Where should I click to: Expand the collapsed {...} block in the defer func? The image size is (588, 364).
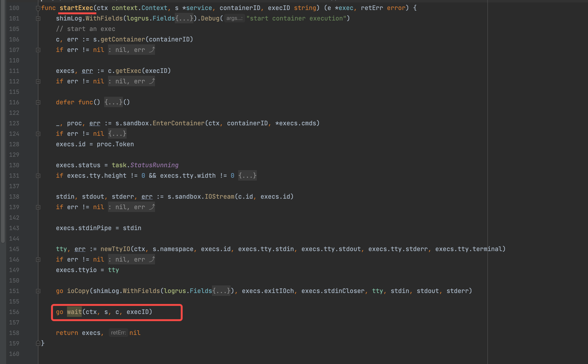point(113,102)
